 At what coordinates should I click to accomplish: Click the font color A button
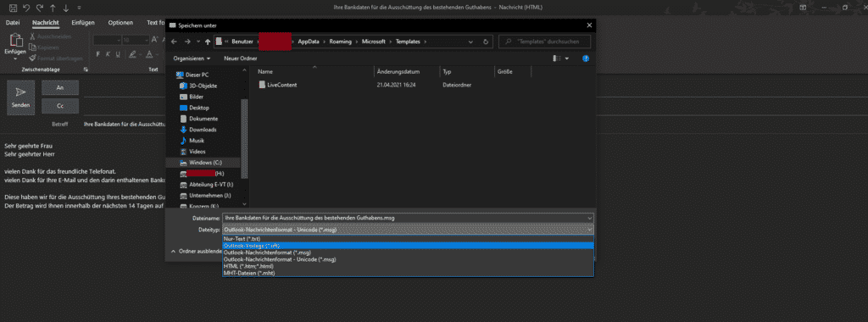click(149, 54)
